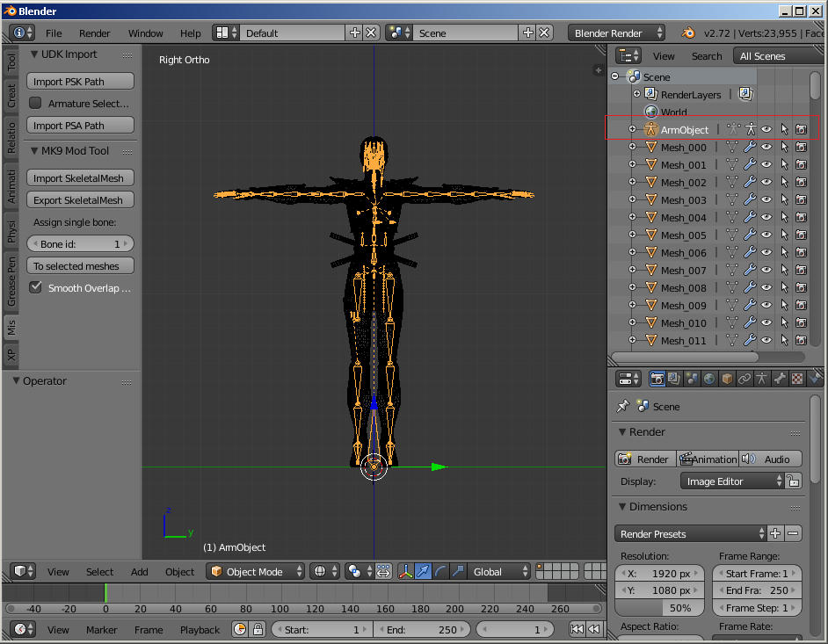The height and width of the screenshot is (644, 828).
Task: Hide Mesh_000 with its eye toggle
Action: (x=766, y=146)
